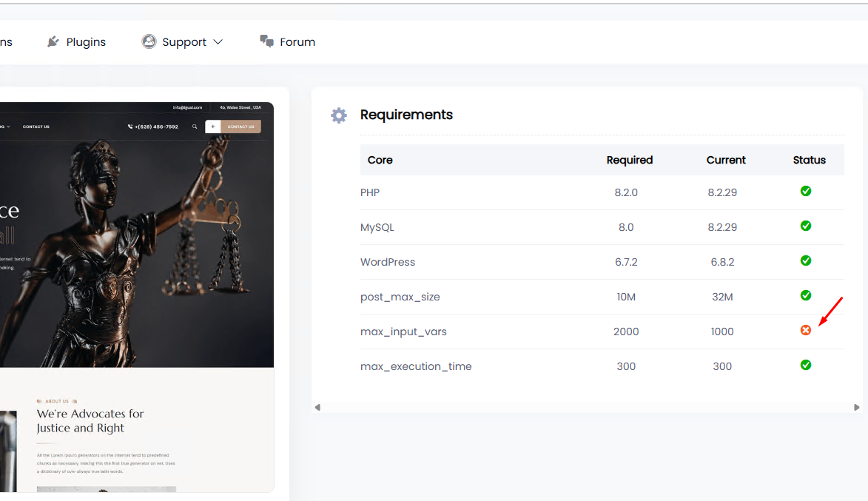This screenshot has width=868, height=501.
Task: Click the Required column header
Action: pos(630,160)
